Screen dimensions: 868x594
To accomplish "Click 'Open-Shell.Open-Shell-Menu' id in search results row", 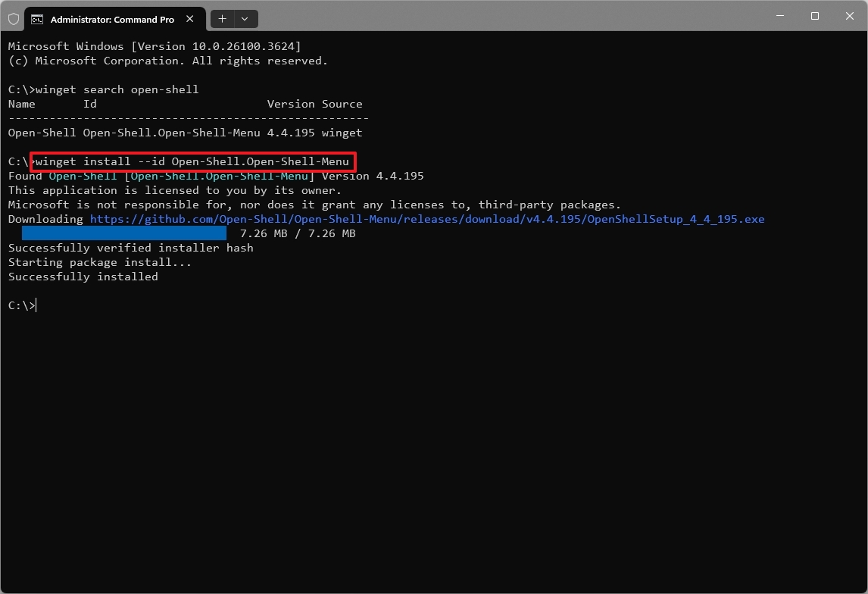I will coord(172,133).
